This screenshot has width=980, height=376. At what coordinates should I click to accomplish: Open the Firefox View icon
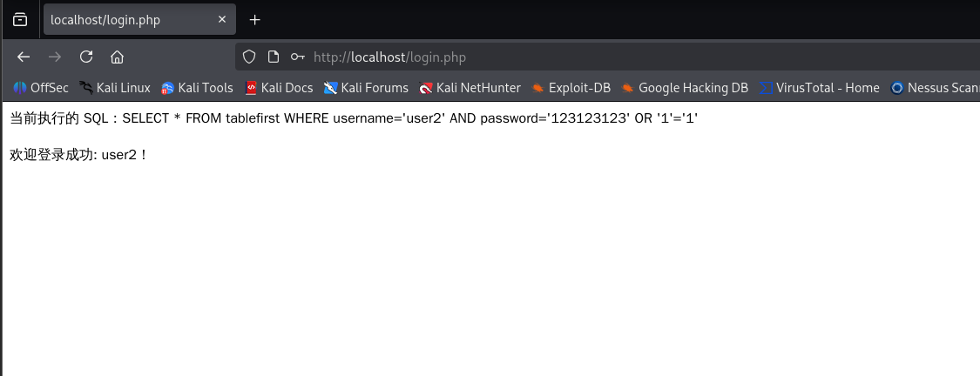[20, 19]
